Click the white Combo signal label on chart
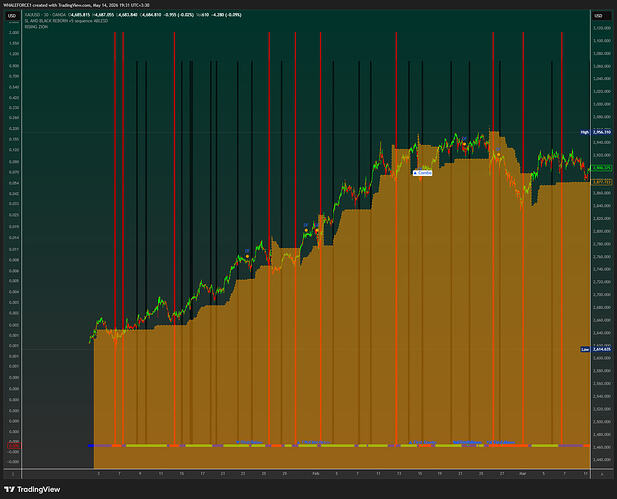Image resolution: width=617 pixels, height=499 pixels. [x=422, y=173]
